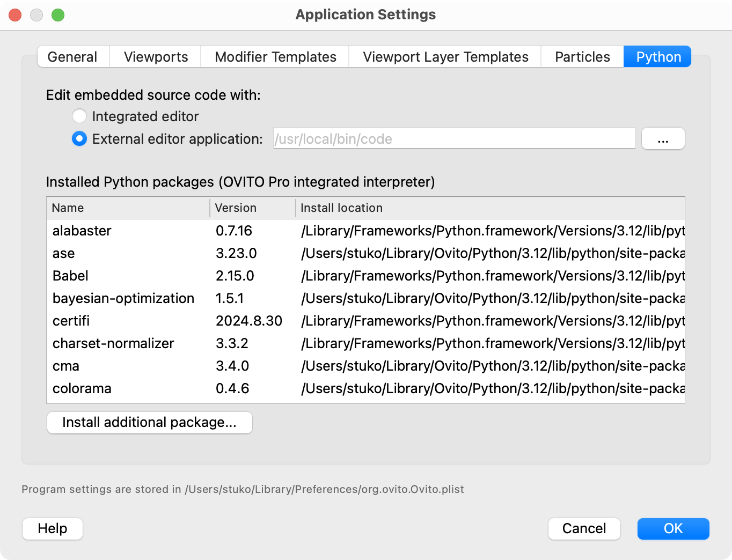Image resolution: width=732 pixels, height=560 pixels.
Task: Go to Viewport Layer Templates tab
Action: coord(445,57)
